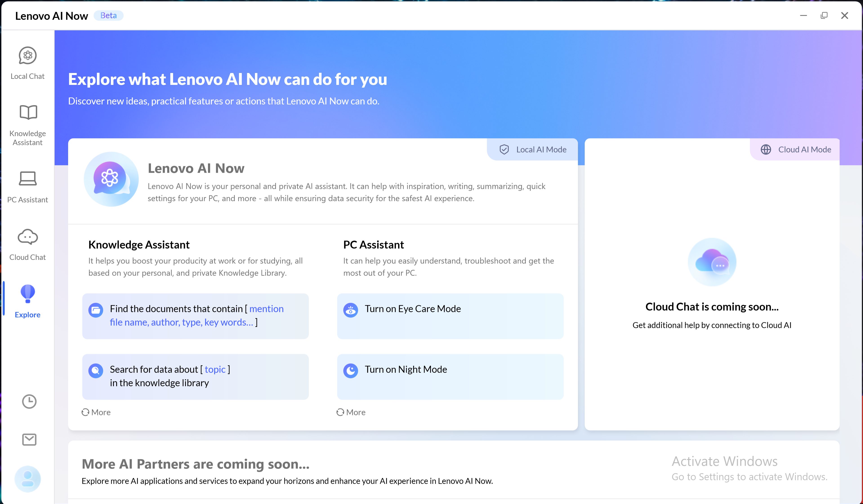863x504 pixels.
Task: Open chat history clock icon
Action: tap(29, 401)
